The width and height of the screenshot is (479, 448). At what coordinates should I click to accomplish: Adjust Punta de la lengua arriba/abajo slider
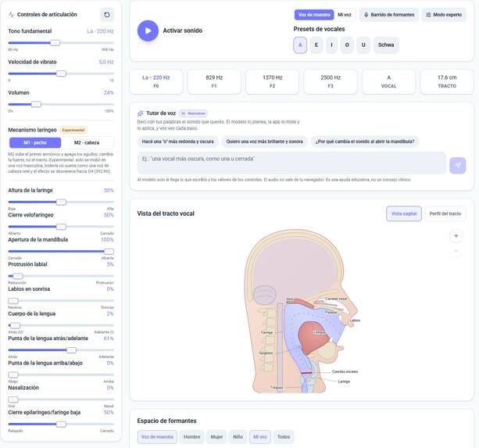(x=61, y=375)
